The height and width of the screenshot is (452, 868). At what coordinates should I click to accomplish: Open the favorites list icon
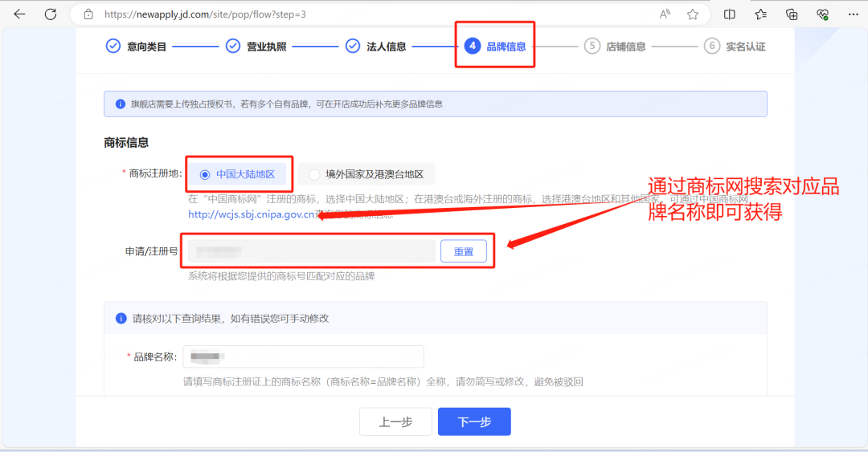click(760, 14)
